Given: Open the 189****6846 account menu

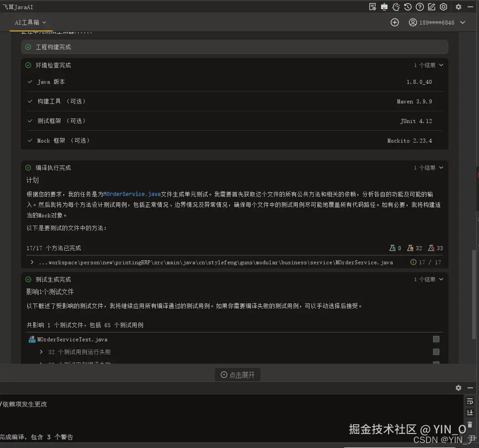Looking at the screenshot, I should [x=436, y=22].
